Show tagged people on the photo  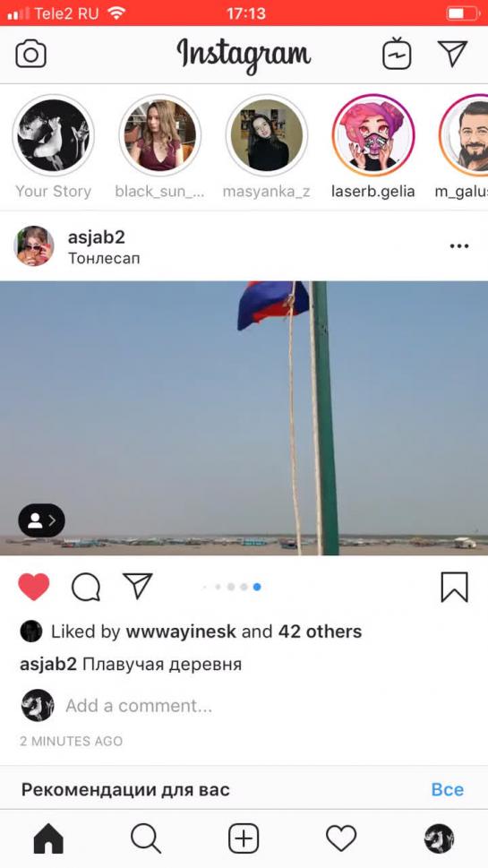click(x=41, y=520)
